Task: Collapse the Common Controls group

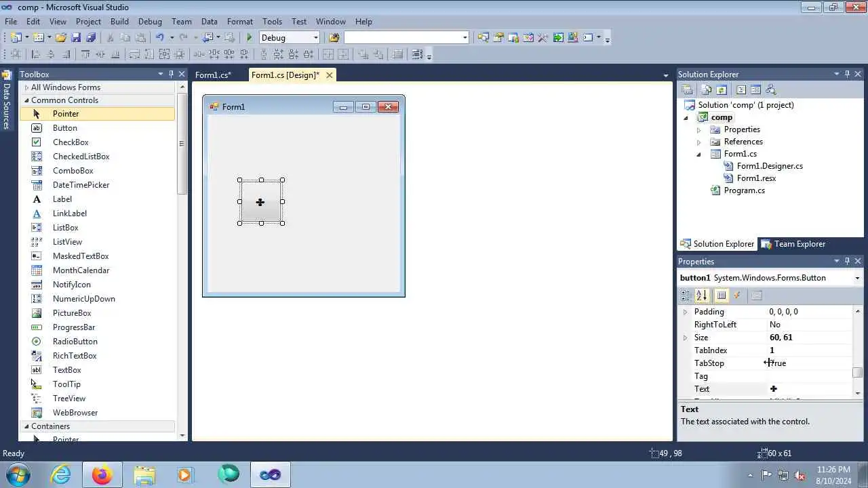Action: 26,100
